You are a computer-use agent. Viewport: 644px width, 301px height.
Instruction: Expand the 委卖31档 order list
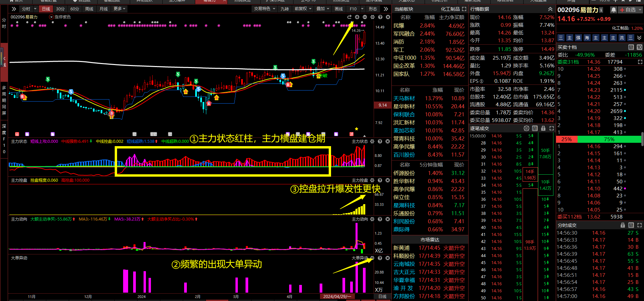(640, 62)
